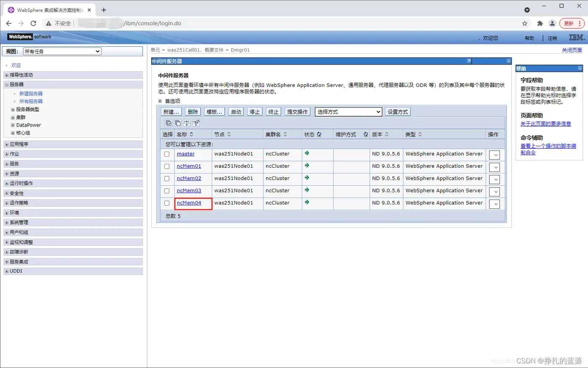Click the question mark on 中间件服务器 panel header
This screenshot has width=588, height=368.
pos(469,61)
